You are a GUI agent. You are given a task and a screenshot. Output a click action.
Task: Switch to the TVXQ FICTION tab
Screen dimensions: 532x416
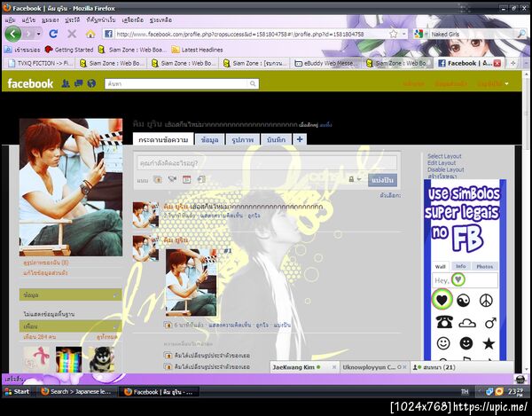[40, 63]
